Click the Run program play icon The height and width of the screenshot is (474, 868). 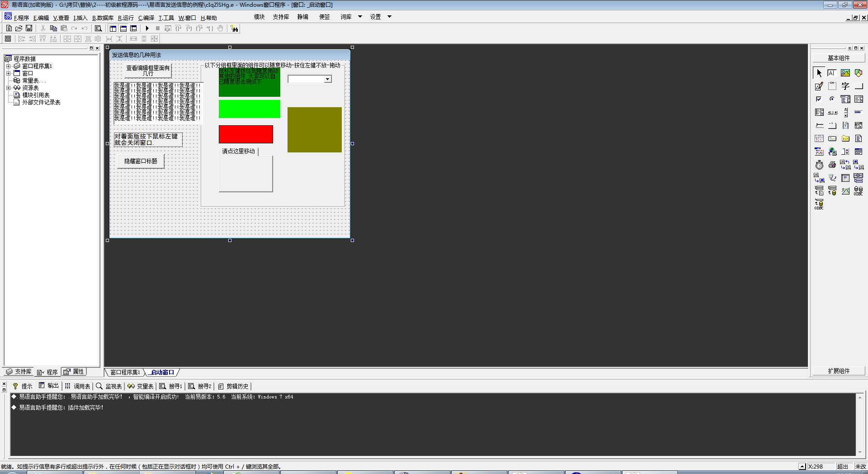[147, 28]
